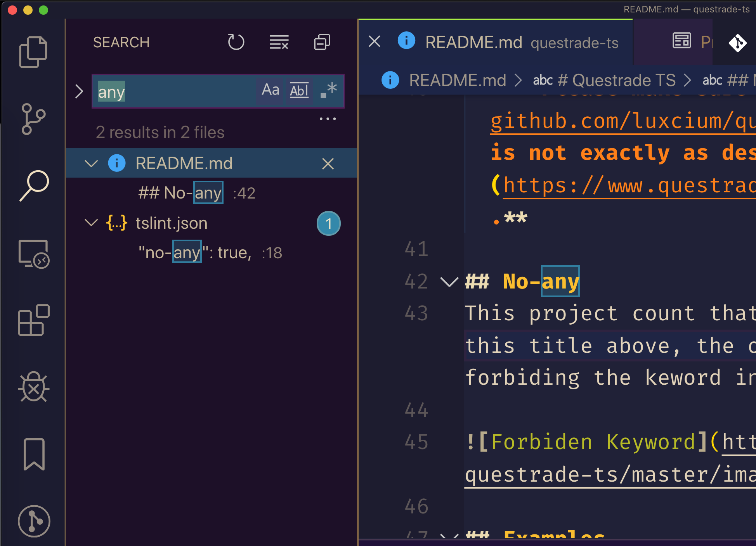Collapse the tslint.json results group
This screenshot has height=546, width=756.
pyautogui.click(x=91, y=223)
